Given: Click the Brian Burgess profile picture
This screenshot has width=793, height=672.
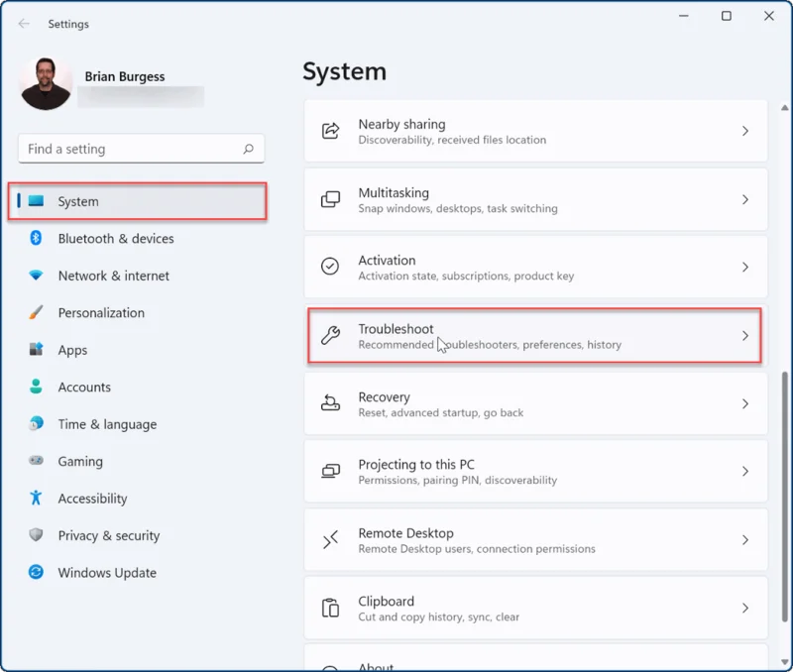Looking at the screenshot, I should 46,83.
